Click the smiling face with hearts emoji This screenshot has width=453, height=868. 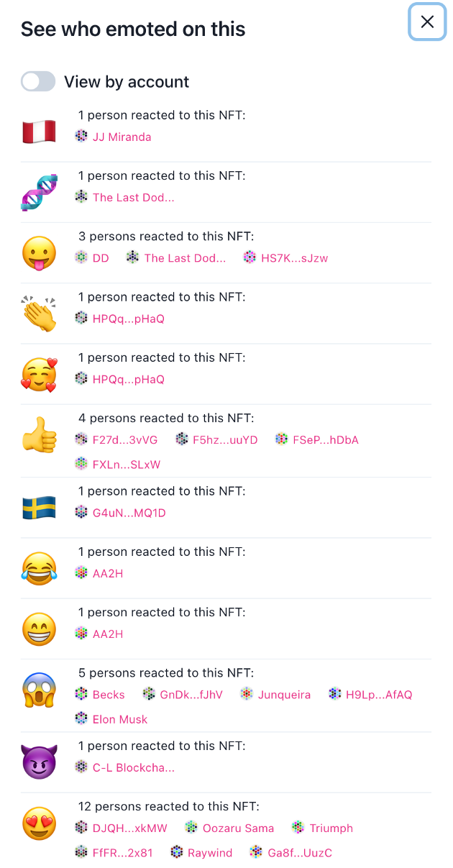pyautogui.click(x=39, y=374)
